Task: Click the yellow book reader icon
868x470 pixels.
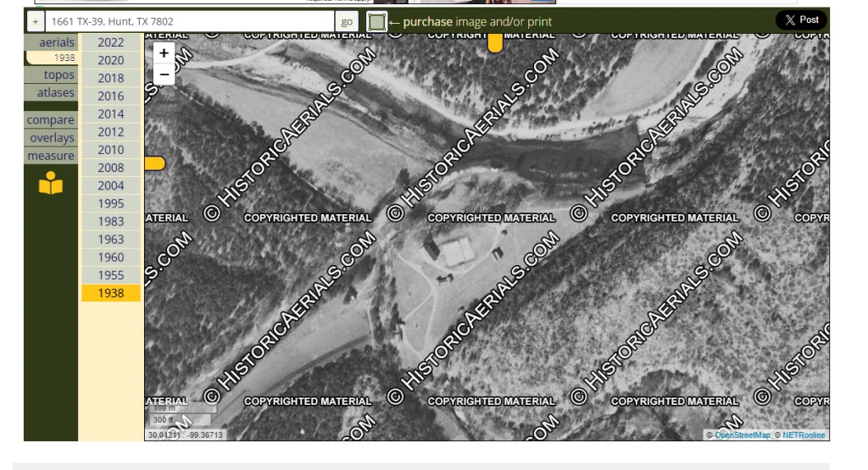Action: 51,183
